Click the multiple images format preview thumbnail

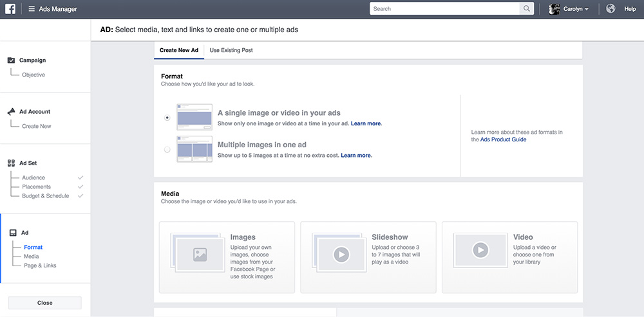(x=194, y=149)
